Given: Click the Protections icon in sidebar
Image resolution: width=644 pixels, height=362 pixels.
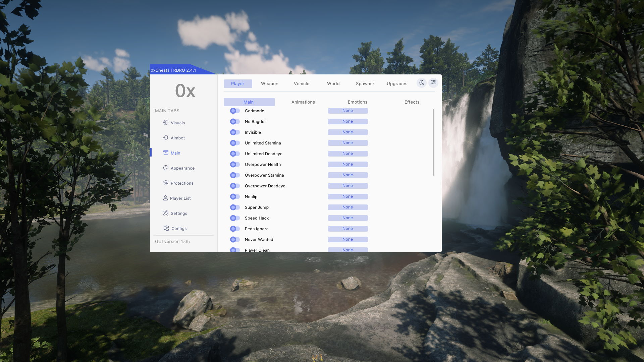Looking at the screenshot, I should tap(165, 183).
